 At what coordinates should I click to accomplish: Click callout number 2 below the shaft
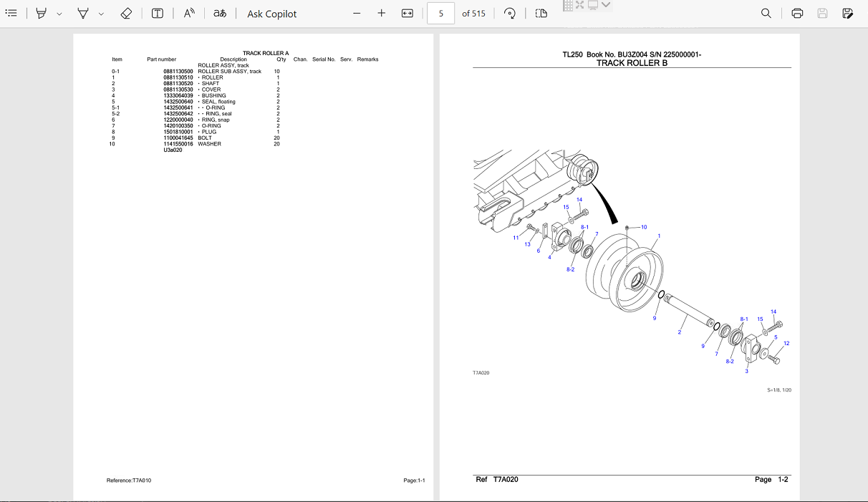tap(680, 332)
